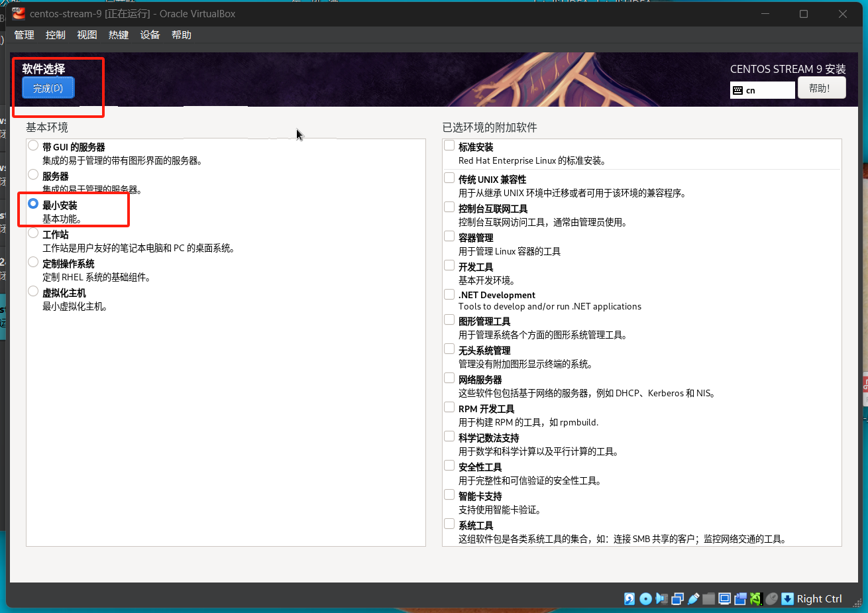Open the 控制 menu
The width and height of the screenshot is (868, 613).
click(x=56, y=35)
